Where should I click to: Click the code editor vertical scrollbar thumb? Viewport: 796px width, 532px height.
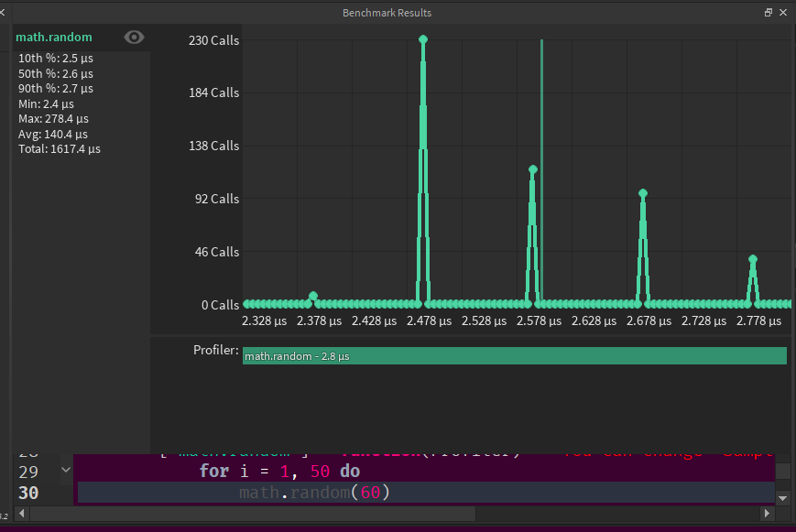pyautogui.click(x=782, y=471)
